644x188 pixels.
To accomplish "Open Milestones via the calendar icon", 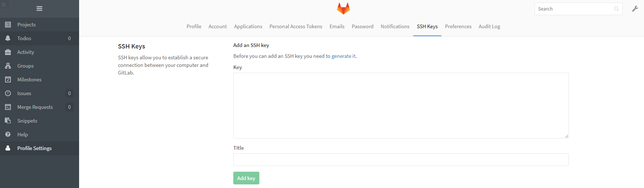I will (8, 80).
